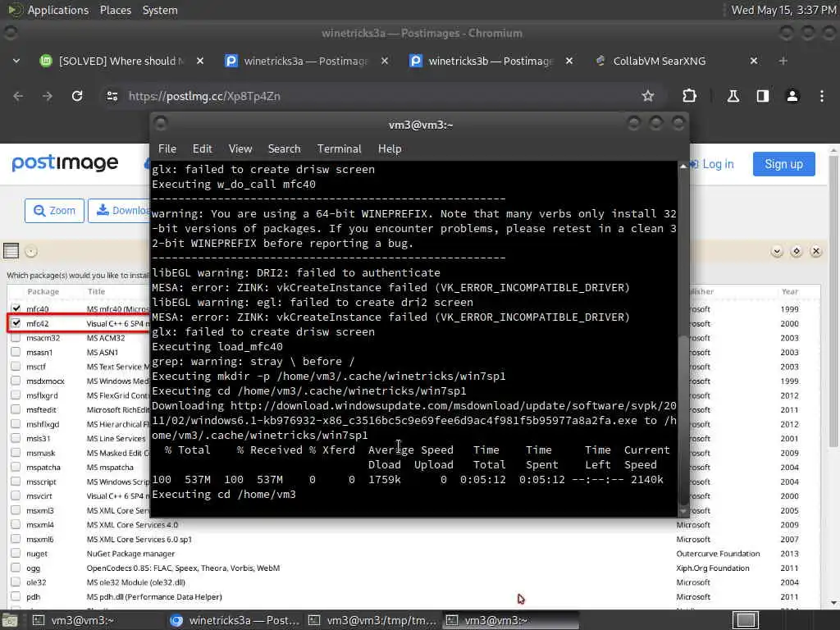The image size is (840, 630).
Task: Click the Zoom button on Postimages
Action: [54, 211]
